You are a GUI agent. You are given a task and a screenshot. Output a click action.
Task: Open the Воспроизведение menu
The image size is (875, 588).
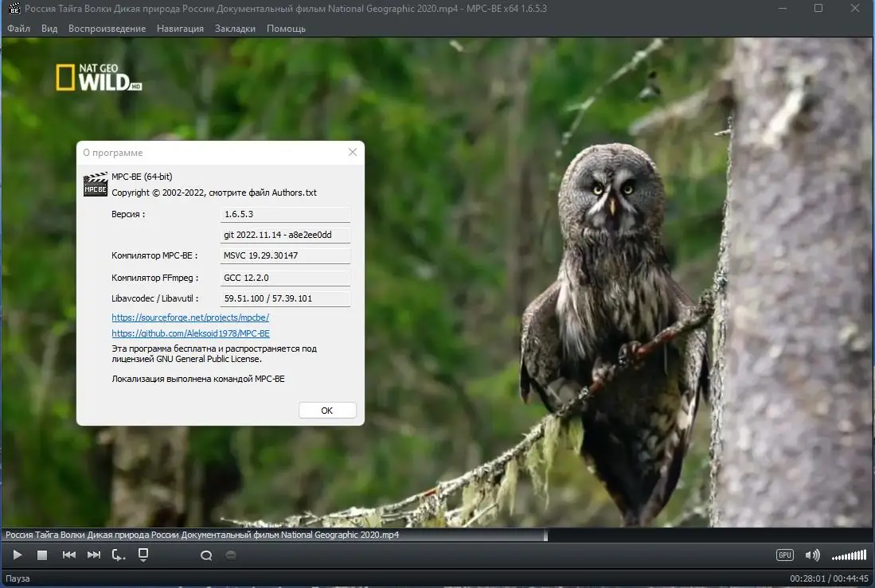pyautogui.click(x=107, y=28)
